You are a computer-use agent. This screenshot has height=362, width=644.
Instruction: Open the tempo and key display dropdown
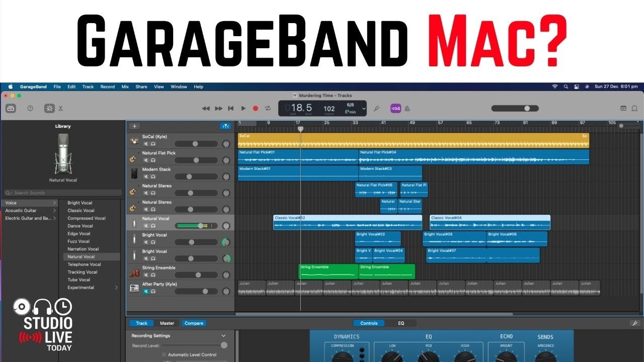point(364,108)
